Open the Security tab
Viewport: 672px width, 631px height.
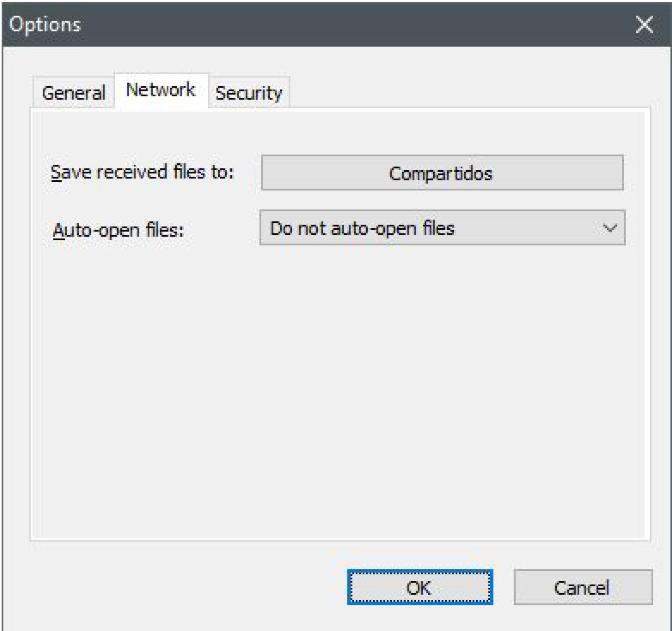[249, 93]
